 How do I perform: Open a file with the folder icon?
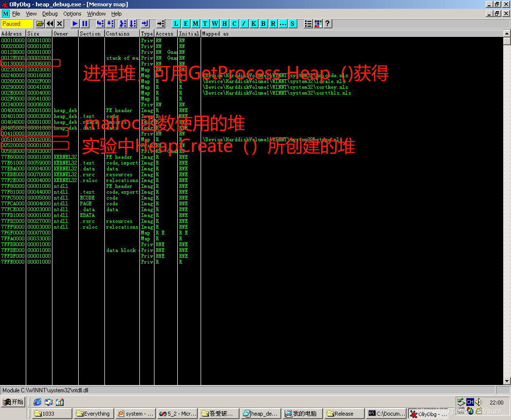pyautogui.click(x=40, y=24)
